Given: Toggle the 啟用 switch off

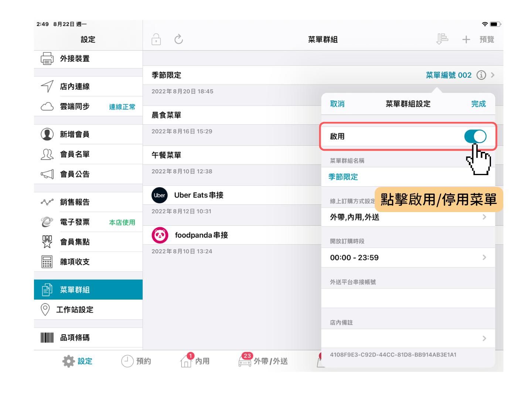Looking at the screenshot, I should coord(475,136).
